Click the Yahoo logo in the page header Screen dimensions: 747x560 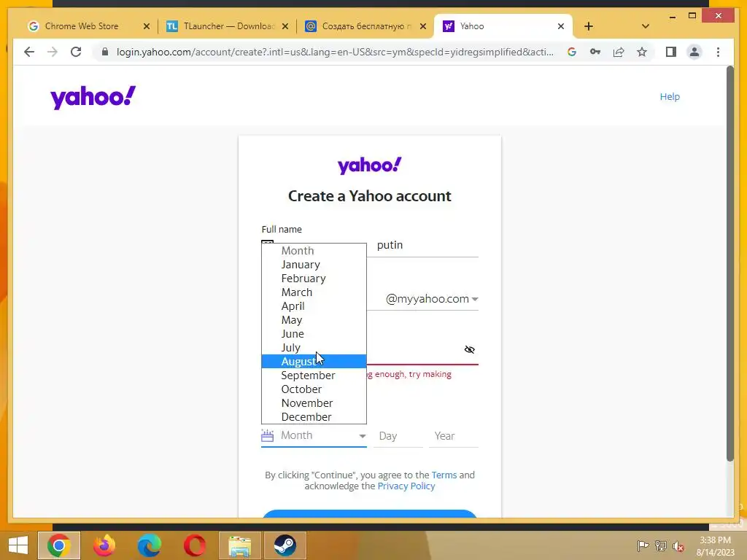93,97
